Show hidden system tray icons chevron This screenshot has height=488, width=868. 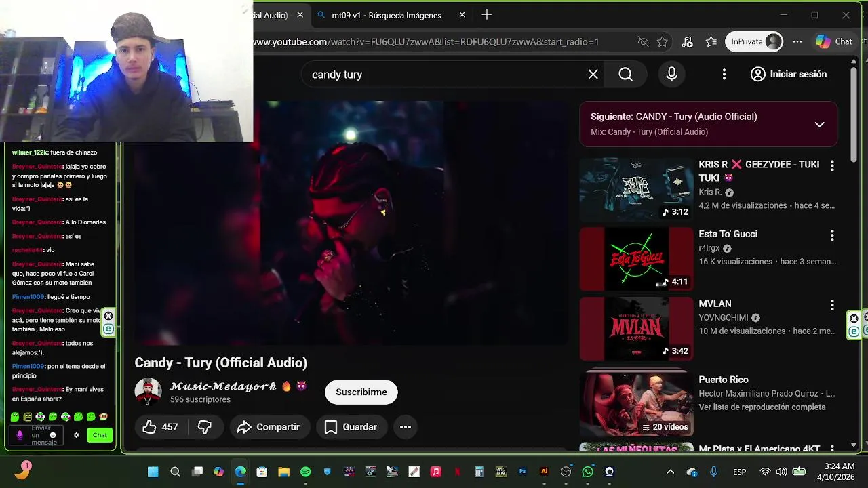pyautogui.click(x=670, y=472)
